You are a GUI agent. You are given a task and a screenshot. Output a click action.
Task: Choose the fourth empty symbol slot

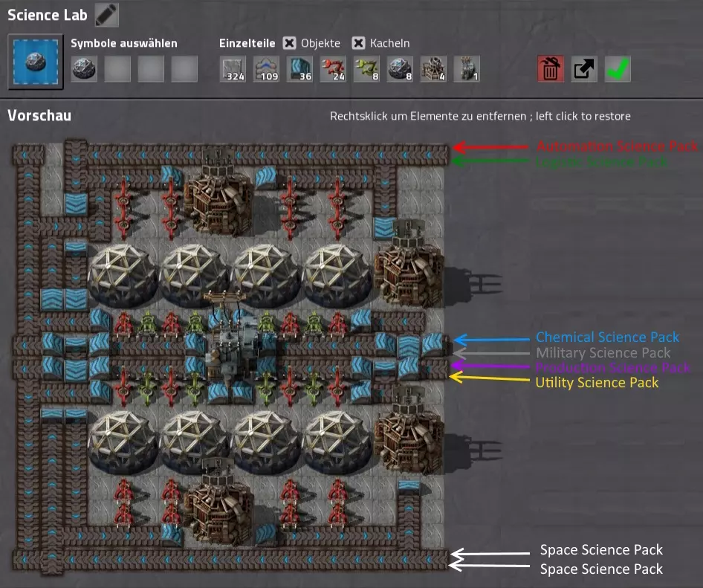tap(184, 68)
